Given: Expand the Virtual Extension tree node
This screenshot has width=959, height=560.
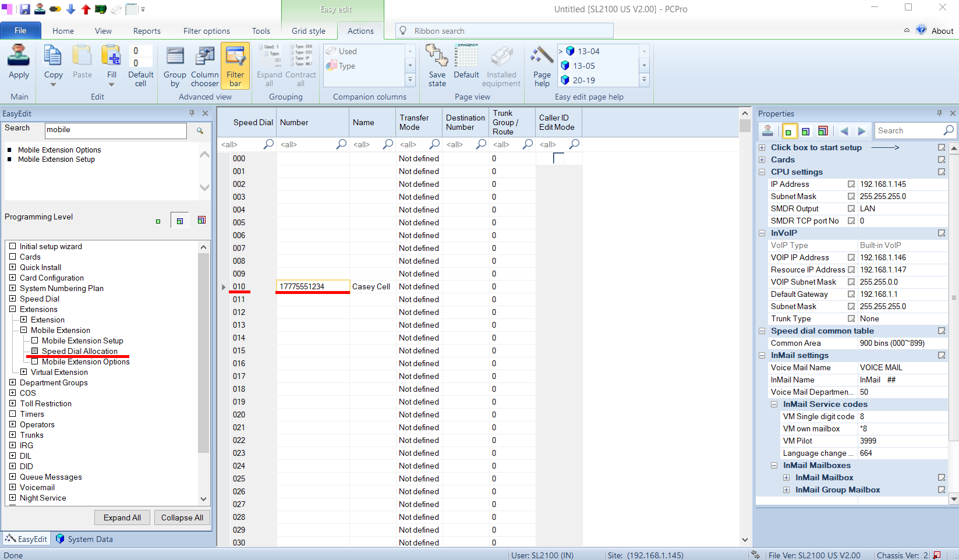Looking at the screenshot, I should [x=24, y=372].
